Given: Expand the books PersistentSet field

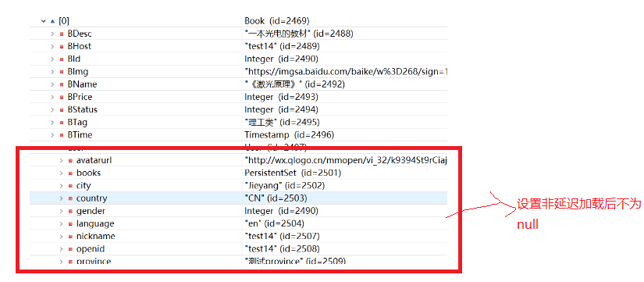Looking at the screenshot, I should tap(61, 173).
